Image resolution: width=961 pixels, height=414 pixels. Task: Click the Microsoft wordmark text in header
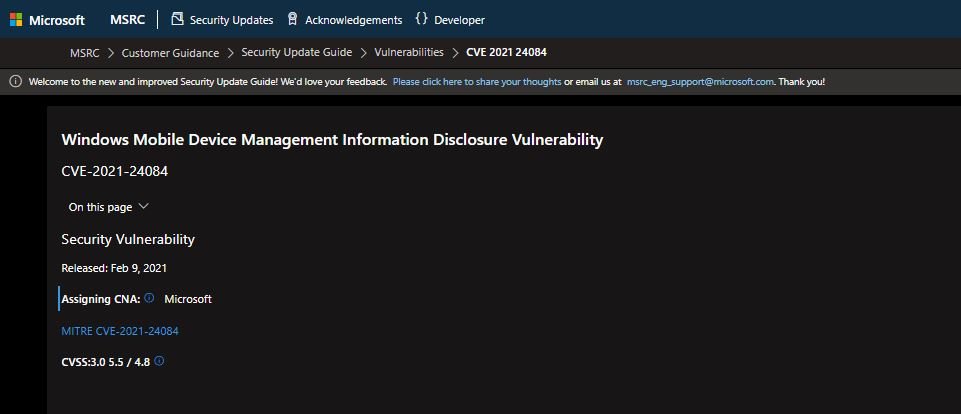tap(57, 20)
